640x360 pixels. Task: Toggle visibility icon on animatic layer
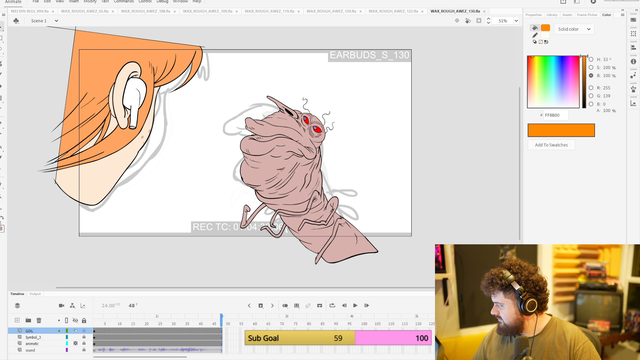tap(76, 344)
